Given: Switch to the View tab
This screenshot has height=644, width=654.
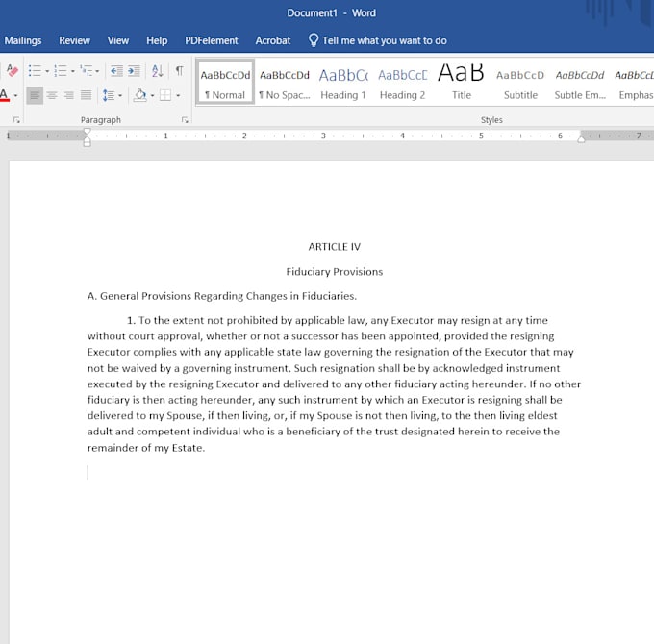Looking at the screenshot, I should point(118,40).
